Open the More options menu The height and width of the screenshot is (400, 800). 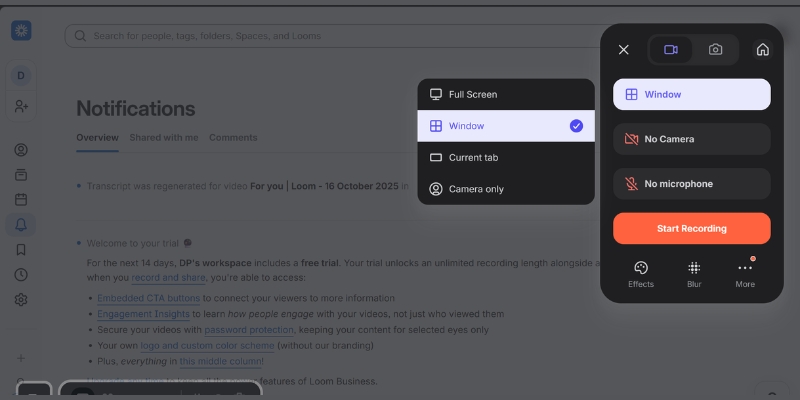tap(745, 273)
